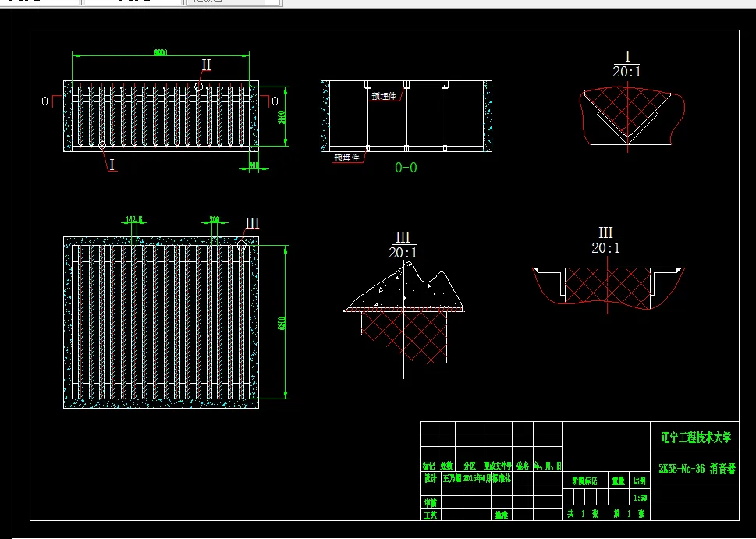Select the green 0-0 section title
756x539 pixels.
406,168
